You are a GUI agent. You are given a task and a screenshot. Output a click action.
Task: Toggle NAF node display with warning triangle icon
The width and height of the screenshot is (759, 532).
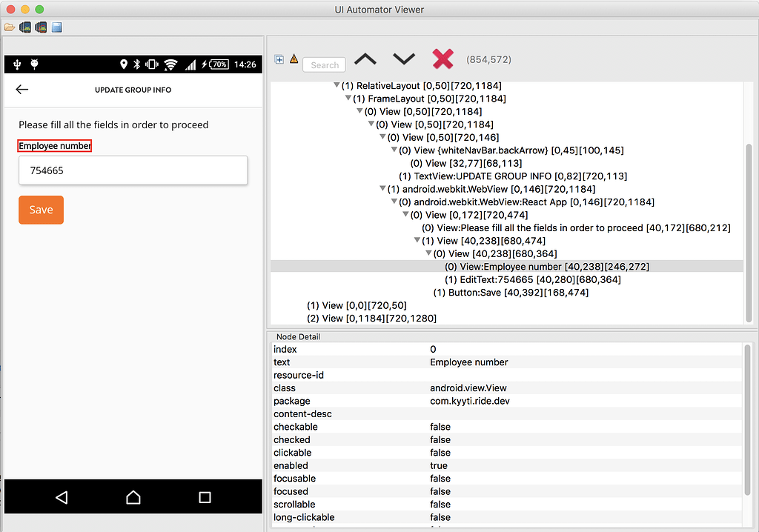294,59
